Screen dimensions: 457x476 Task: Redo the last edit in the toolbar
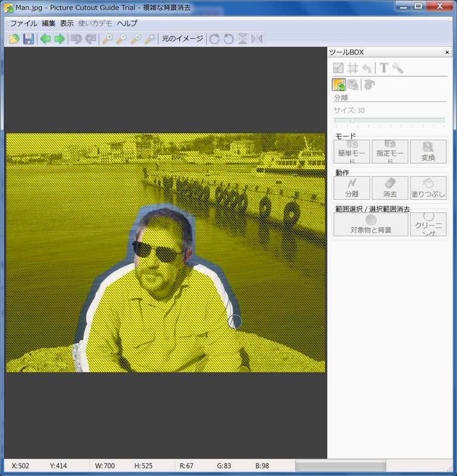coord(90,39)
